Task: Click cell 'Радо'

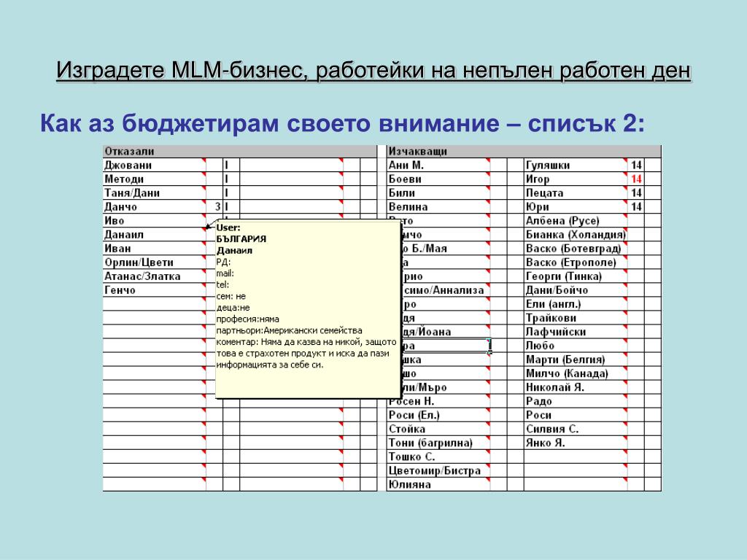Action: pos(576,401)
